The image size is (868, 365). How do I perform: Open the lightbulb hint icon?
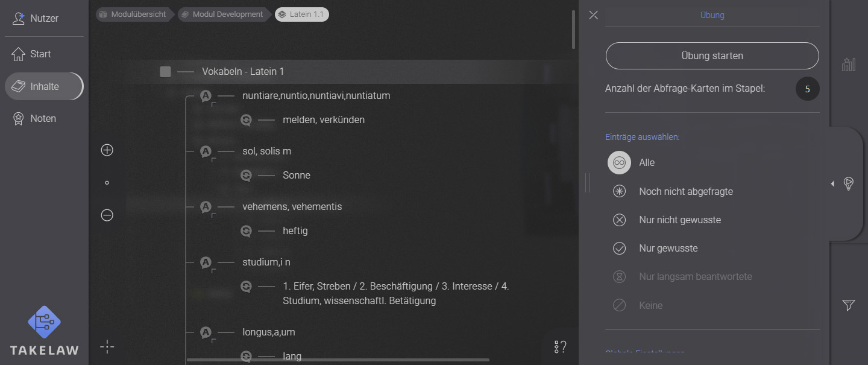tap(849, 183)
